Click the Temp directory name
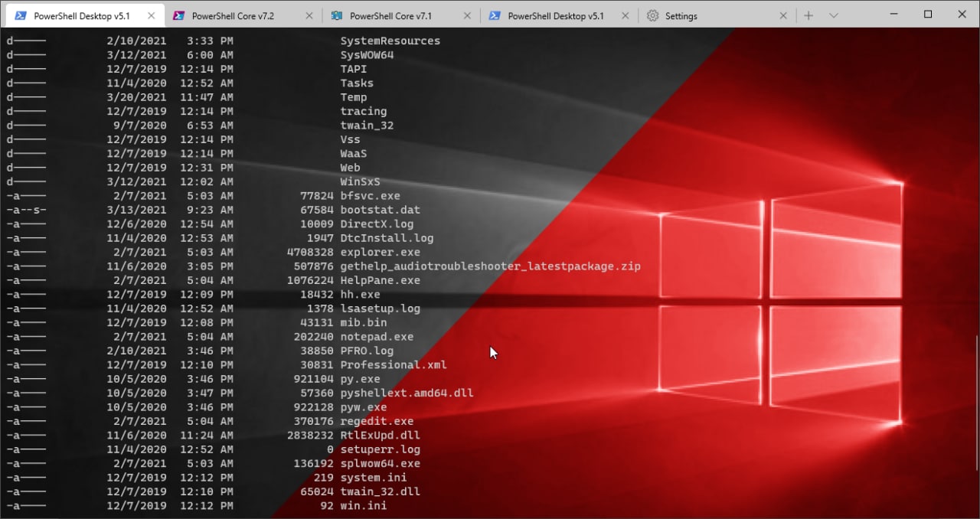980x519 pixels. coord(354,97)
